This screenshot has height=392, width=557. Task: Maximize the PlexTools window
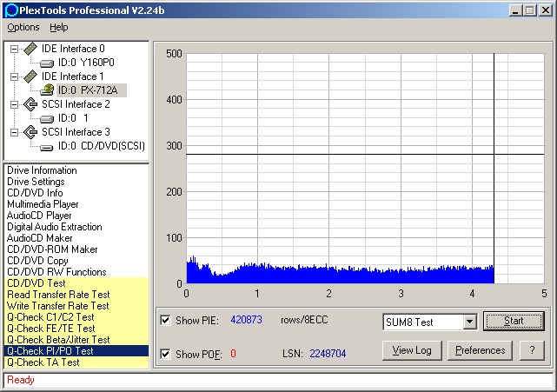(x=529, y=10)
